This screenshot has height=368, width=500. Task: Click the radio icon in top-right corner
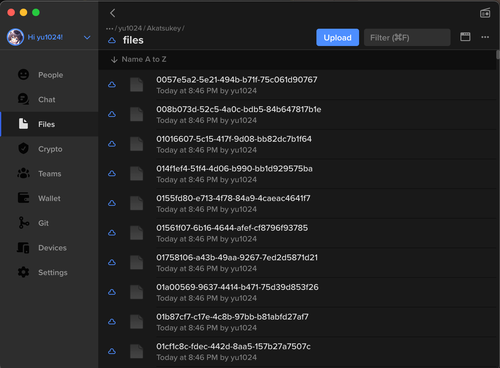[485, 13]
